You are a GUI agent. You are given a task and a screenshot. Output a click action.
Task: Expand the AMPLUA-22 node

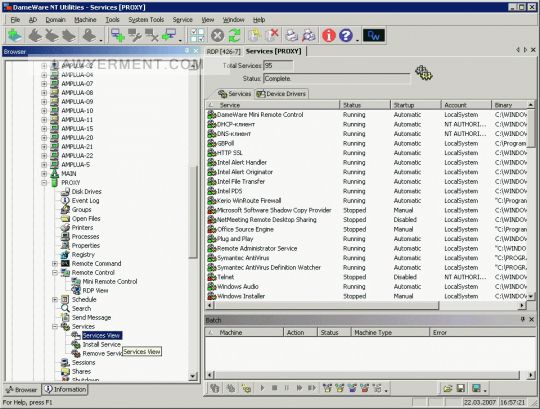[x=44, y=156]
